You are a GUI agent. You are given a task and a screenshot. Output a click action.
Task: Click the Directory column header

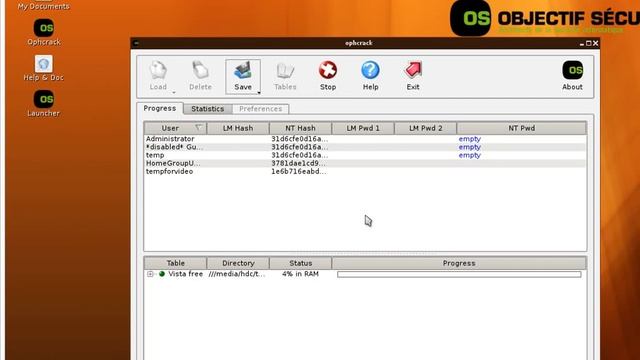click(x=238, y=263)
